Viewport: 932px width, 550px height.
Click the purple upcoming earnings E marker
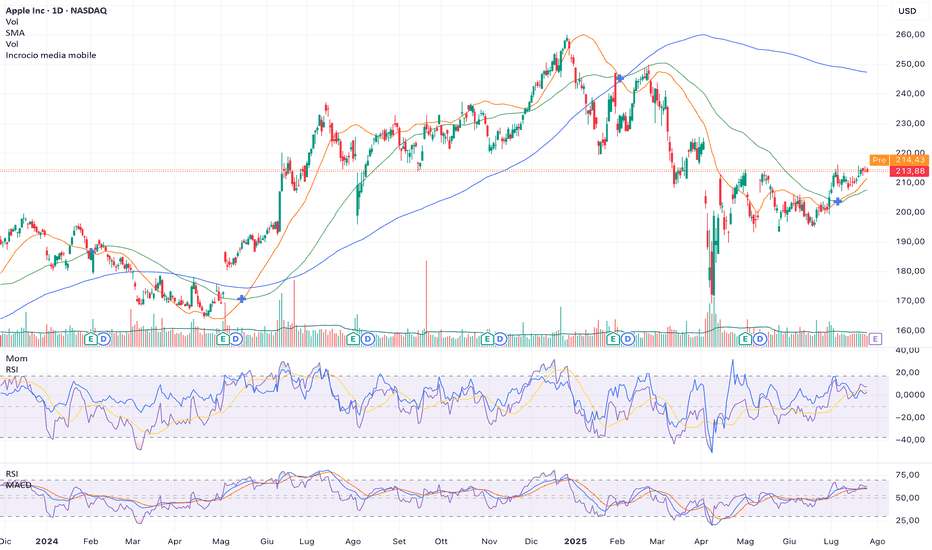click(x=874, y=339)
